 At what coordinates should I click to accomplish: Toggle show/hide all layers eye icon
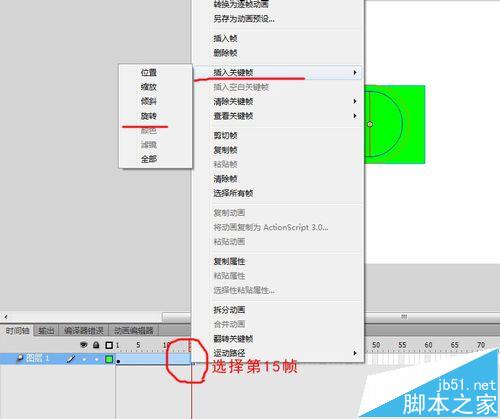84,345
